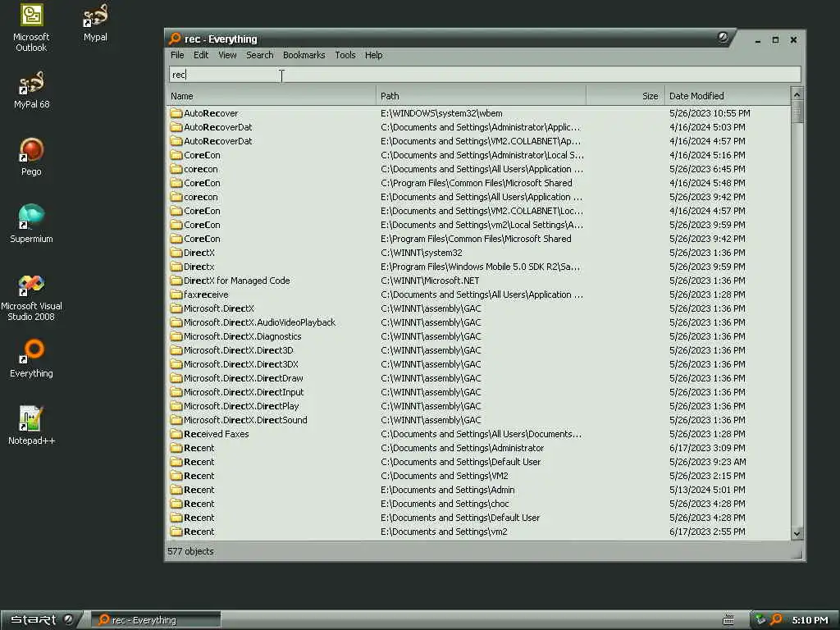Viewport: 840px width, 630px height.
Task: Click the green network tray icon
Action: (760, 620)
